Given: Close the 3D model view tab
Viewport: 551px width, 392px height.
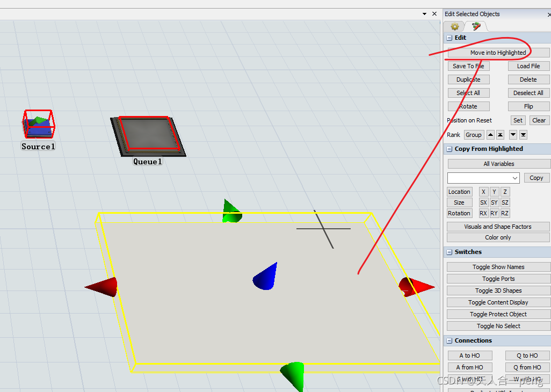Looking at the screenshot, I should click(x=434, y=14).
